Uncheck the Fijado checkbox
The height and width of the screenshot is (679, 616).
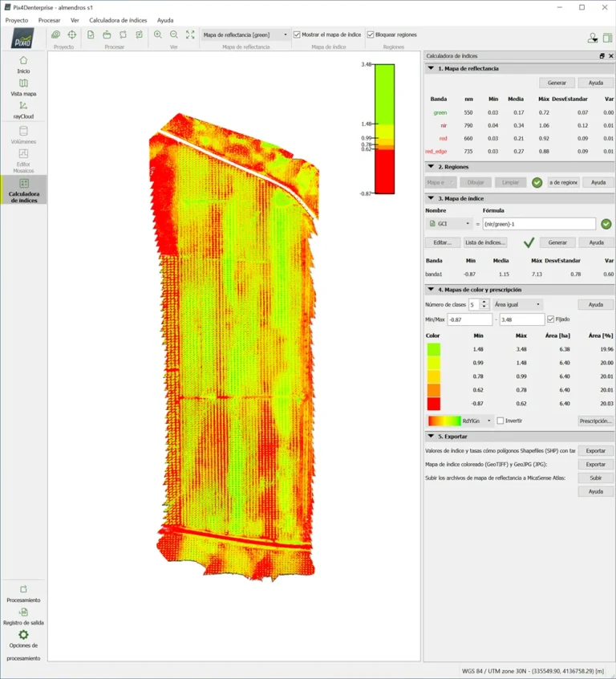click(551, 319)
